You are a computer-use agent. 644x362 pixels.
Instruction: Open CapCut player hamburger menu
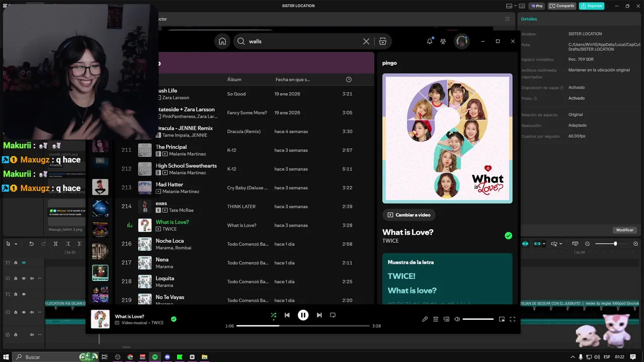[x=507, y=19]
